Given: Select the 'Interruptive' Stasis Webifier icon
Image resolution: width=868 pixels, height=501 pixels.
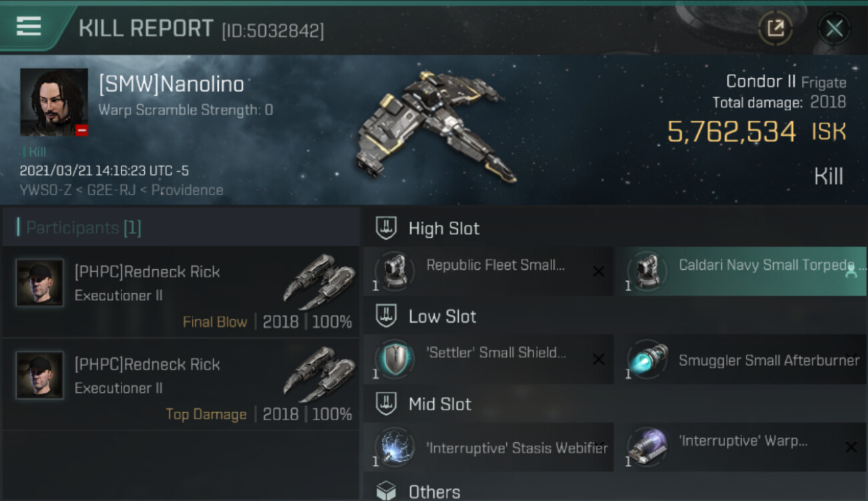Looking at the screenshot, I should [394, 447].
